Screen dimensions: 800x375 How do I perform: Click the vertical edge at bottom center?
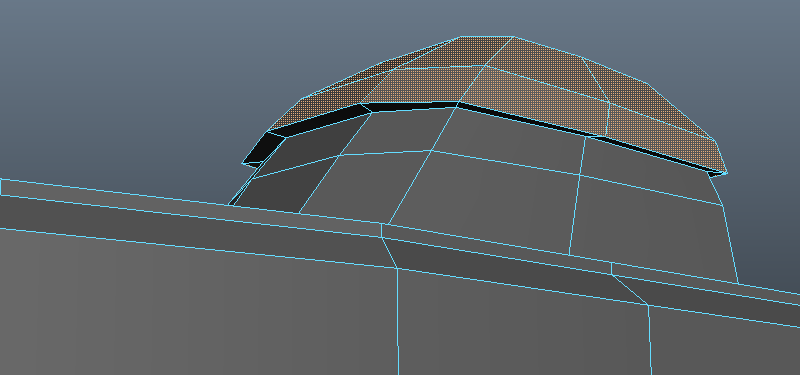[397, 321]
